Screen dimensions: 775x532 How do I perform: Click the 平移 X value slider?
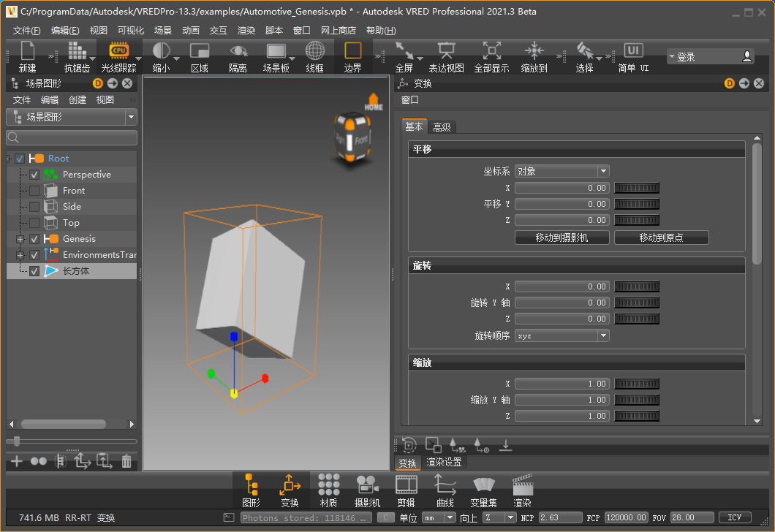[637, 188]
